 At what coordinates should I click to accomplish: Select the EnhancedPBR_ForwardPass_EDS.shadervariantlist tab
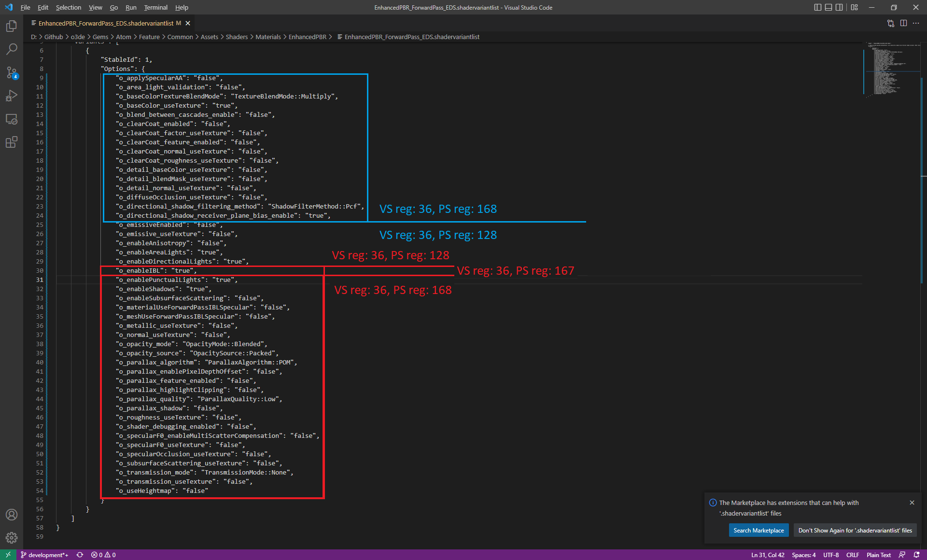click(x=106, y=23)
